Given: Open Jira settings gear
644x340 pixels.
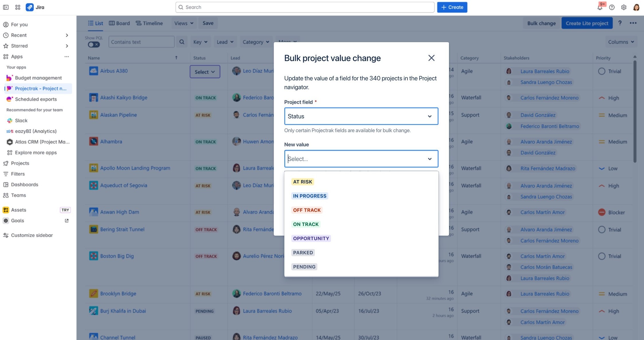Looking at the screenshot, I should click(x=624, y=7).
